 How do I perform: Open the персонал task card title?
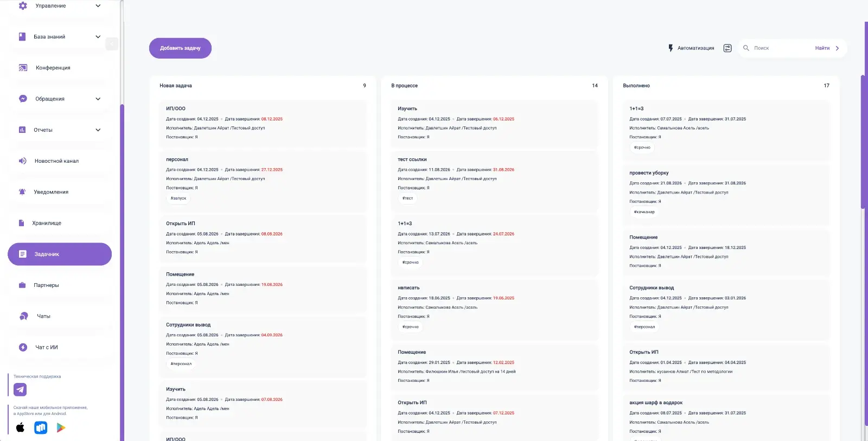pyautogui.click(x=177, y=159)
